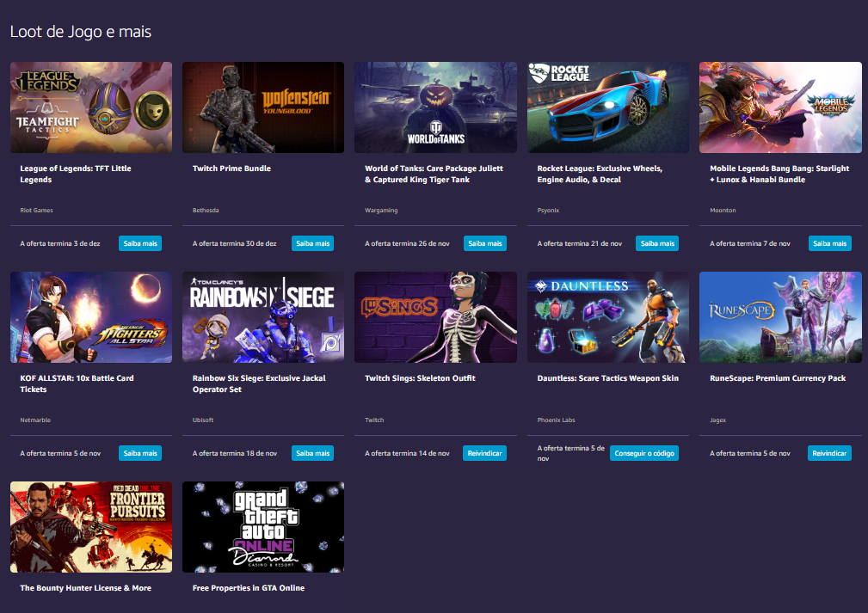Click Saiba mais for Rainbow Six Siege

pos(313,453)
